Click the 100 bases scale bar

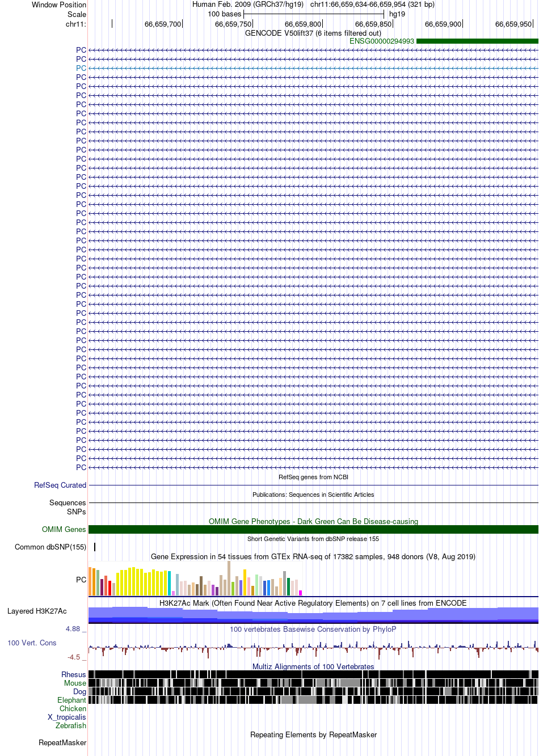tap(314, 14)
